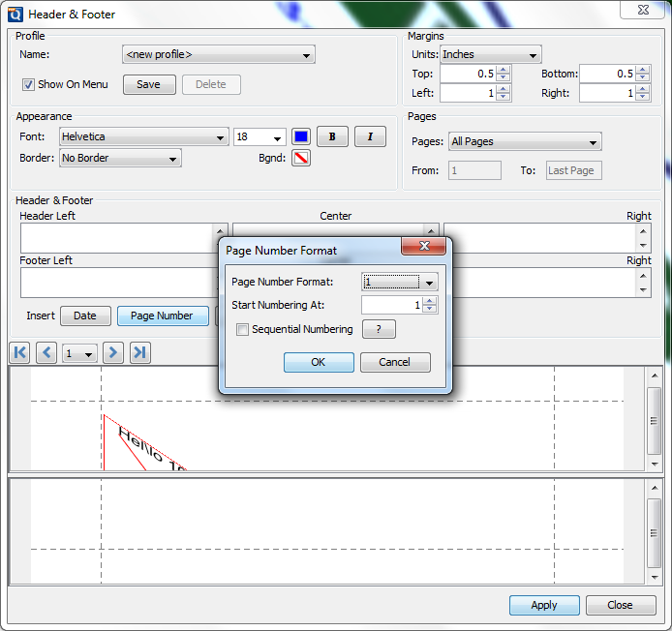Decrease Left margin with down arrow
Viewport: 672px width, 631px height.
504,97
